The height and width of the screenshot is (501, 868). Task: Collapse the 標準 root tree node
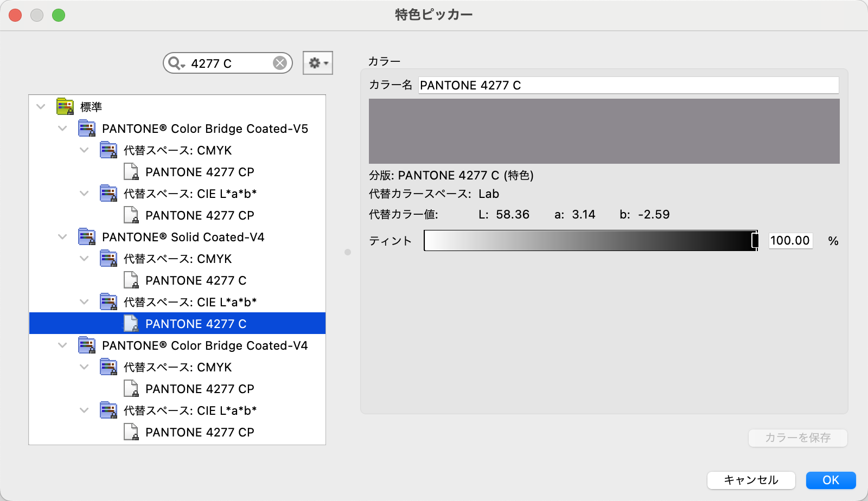point(41,107)
